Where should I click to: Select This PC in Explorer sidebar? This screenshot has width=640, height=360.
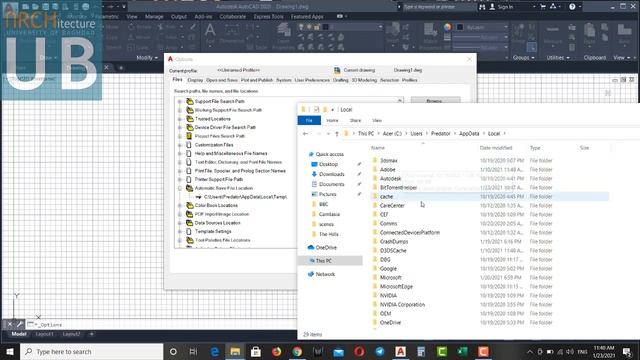pyautogui.click(x=324, y=260)
